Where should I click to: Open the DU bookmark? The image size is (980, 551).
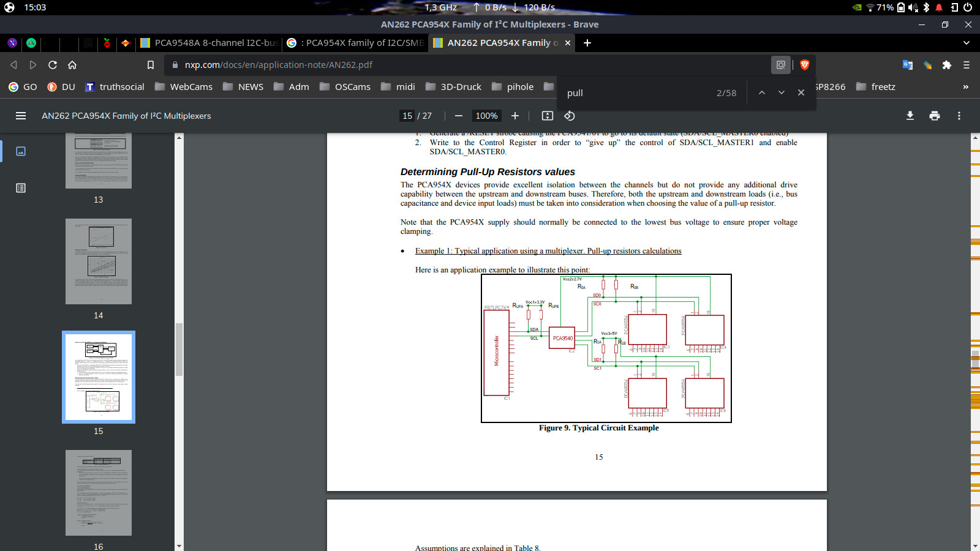[x=61, y=87]
